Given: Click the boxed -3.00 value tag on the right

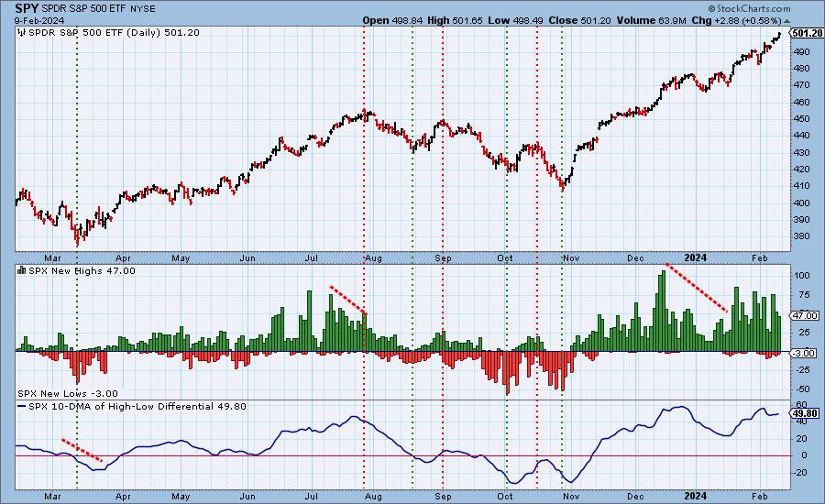Looking at the screenshot, I should point(805,353).
